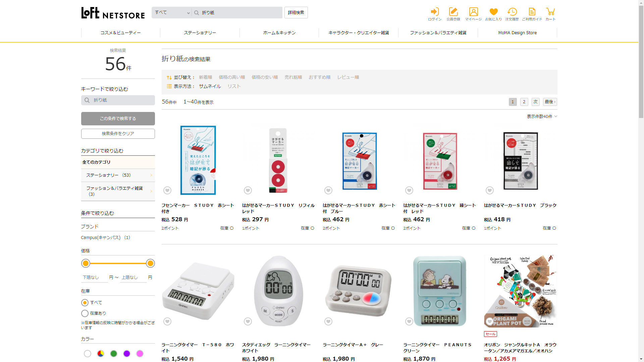Go to page 2 of results
Screen dimensions: 644x362
(x=524, y=102)
